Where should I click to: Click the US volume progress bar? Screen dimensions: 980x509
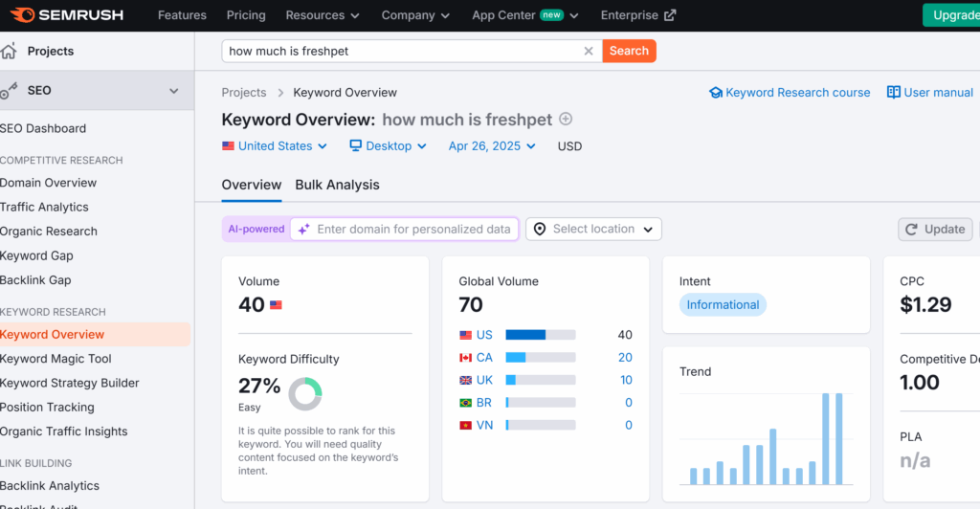541,335
